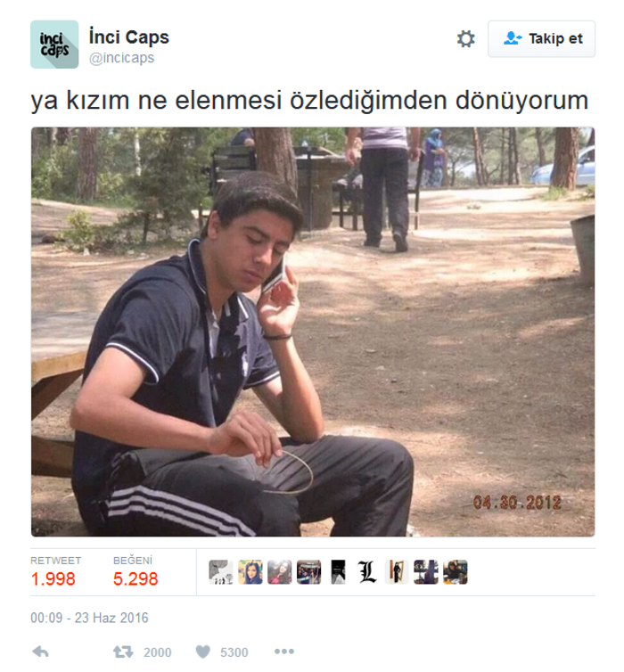Click the İnci Caps profile avatar
Screen dimensions: 624x672
[54, 45]
